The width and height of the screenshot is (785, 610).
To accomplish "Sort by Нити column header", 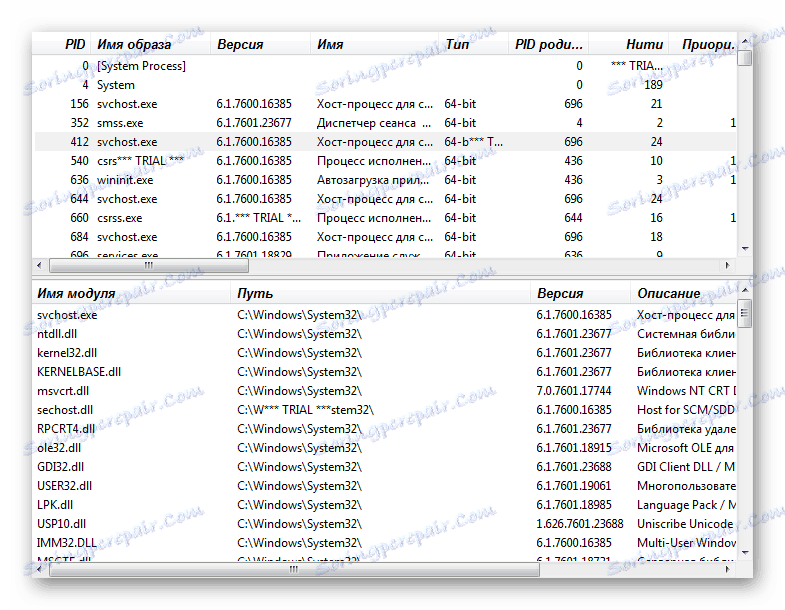I will point(629,44).
